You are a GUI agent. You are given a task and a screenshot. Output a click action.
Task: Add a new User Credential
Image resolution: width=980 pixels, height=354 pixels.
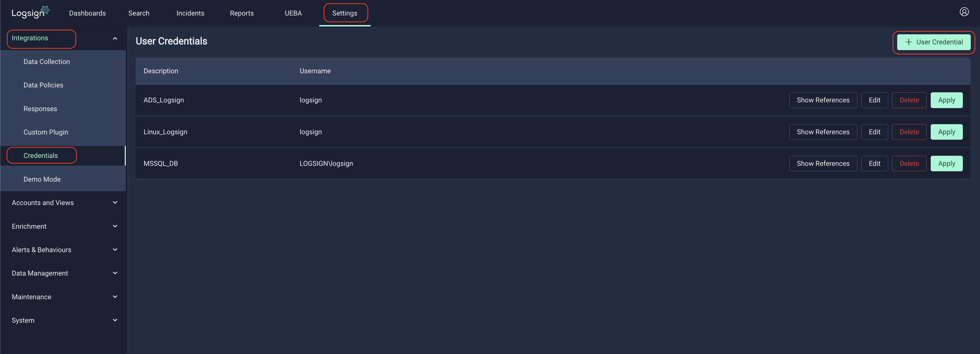(x=934, y=42)
